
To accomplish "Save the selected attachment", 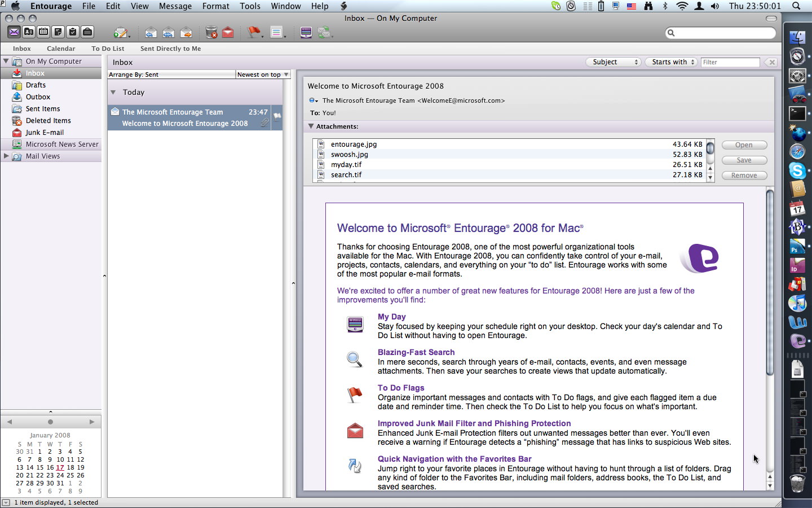I will 744,160.
